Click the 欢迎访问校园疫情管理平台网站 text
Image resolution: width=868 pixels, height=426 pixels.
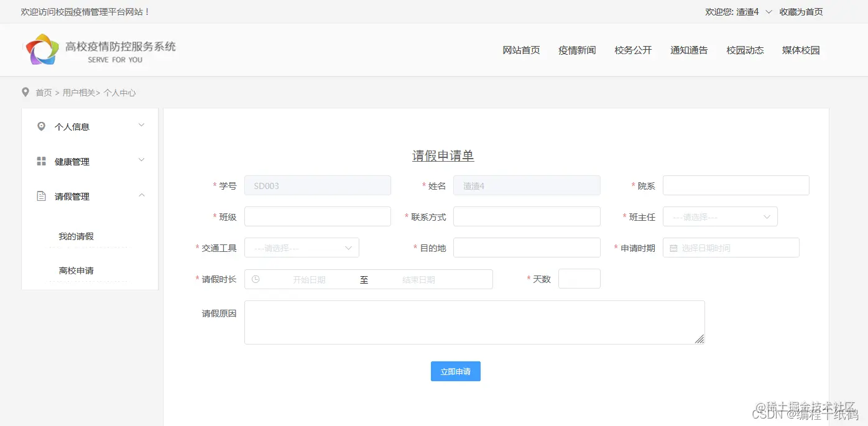tap(85, 12)
